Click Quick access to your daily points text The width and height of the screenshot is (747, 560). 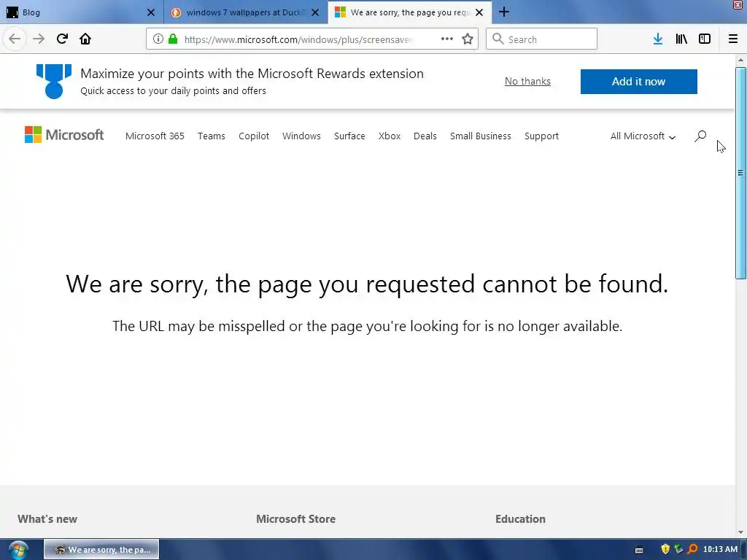(x=173, y=91)
